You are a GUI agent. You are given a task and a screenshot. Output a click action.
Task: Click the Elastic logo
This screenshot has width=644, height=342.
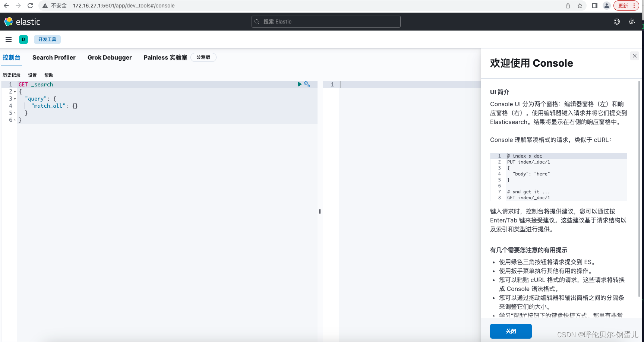click(22, 22)
